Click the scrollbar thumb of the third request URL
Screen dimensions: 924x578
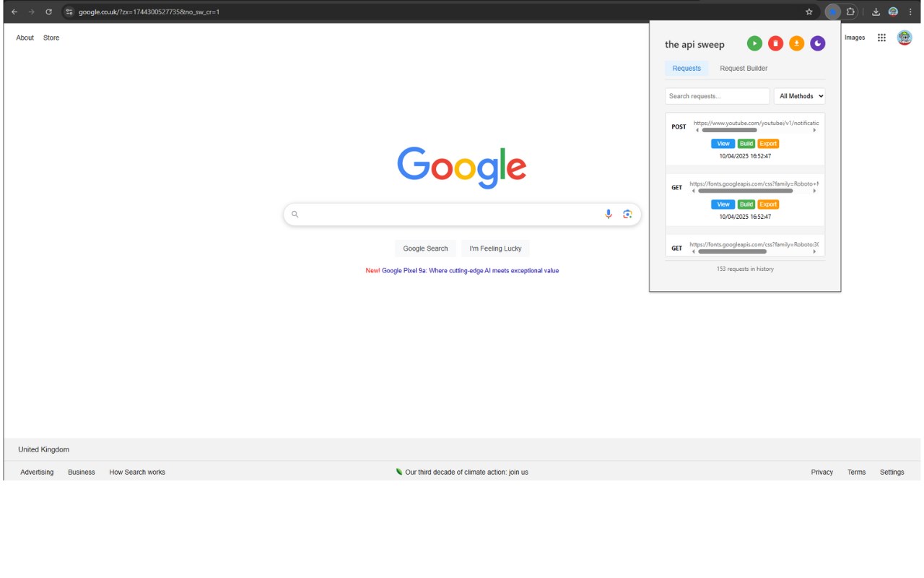[732, 251]
